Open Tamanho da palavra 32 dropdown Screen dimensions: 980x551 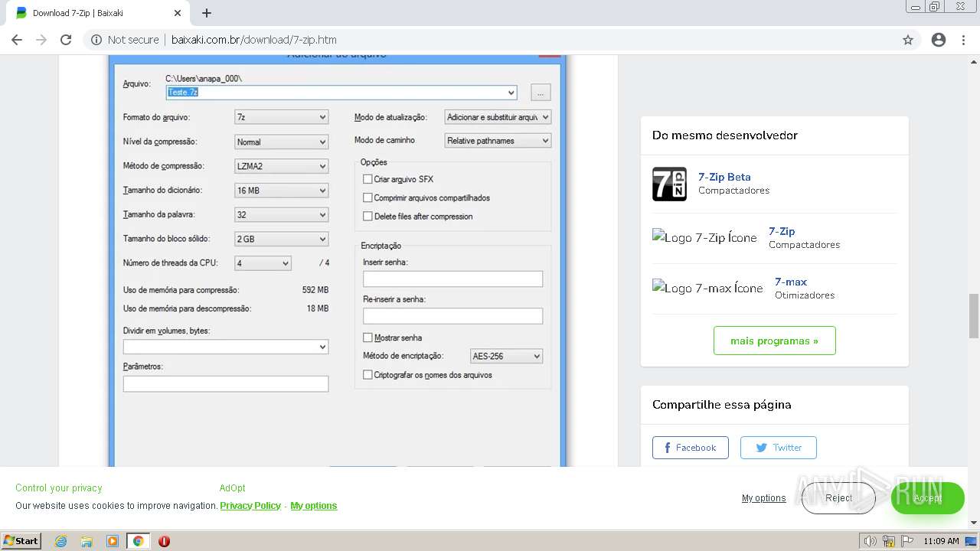coord(281,215)
